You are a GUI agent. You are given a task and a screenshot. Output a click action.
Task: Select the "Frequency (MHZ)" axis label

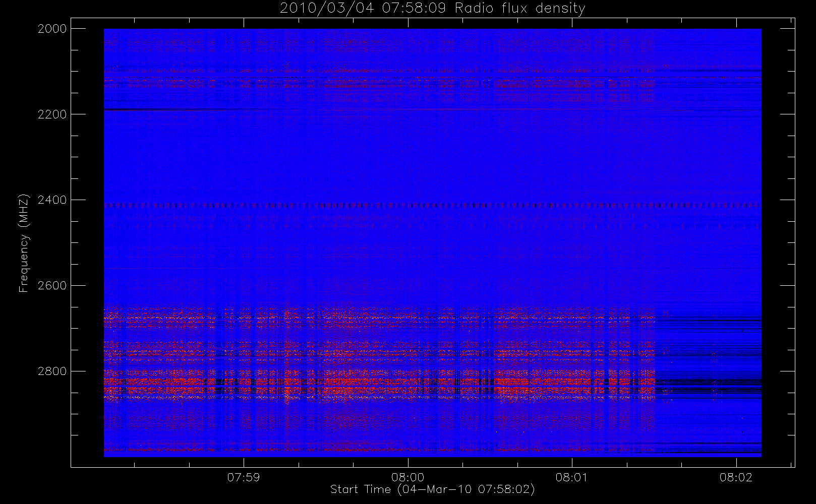(23, 243)
